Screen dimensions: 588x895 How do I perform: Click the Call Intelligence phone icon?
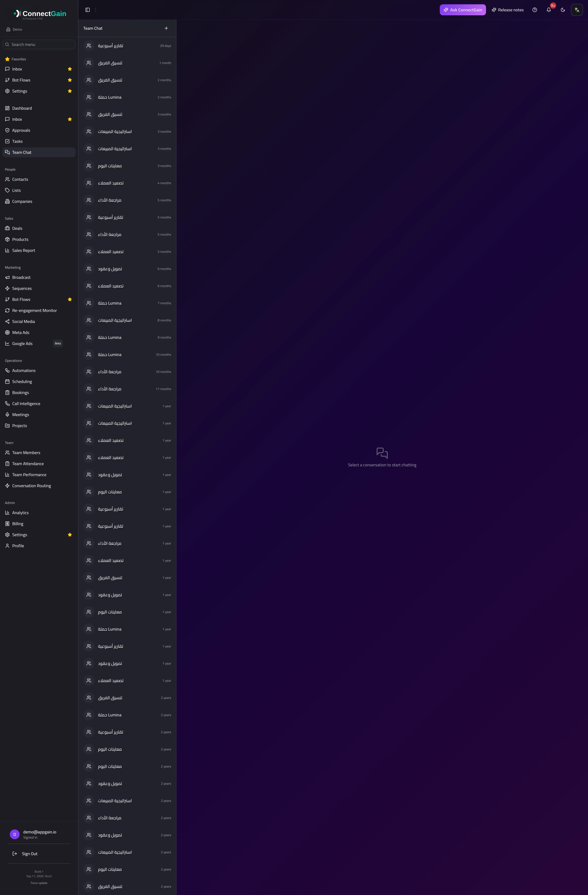[7, 404]
